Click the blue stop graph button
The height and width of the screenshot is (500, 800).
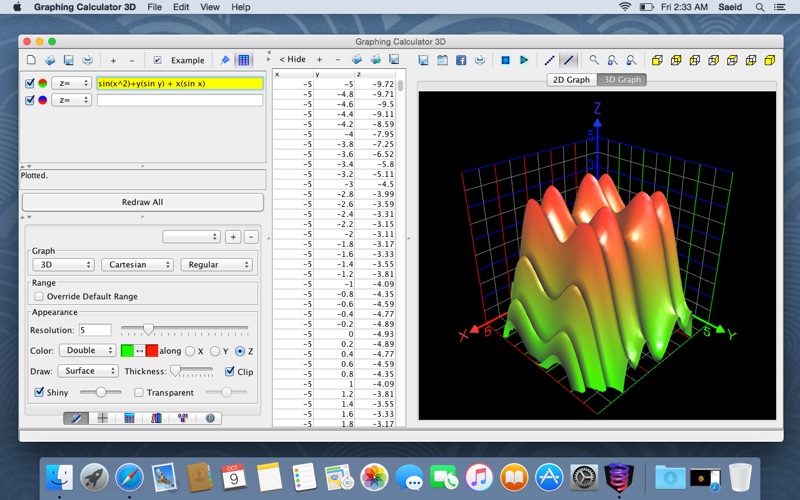point(505,60)
